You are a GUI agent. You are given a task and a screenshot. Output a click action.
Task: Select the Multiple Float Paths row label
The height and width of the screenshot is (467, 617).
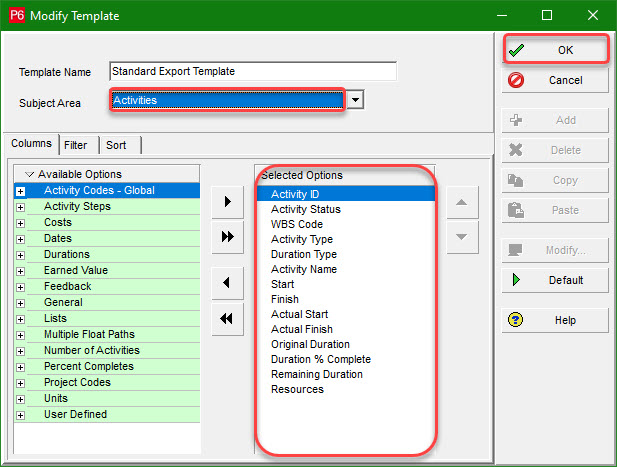tap(89, 334)
